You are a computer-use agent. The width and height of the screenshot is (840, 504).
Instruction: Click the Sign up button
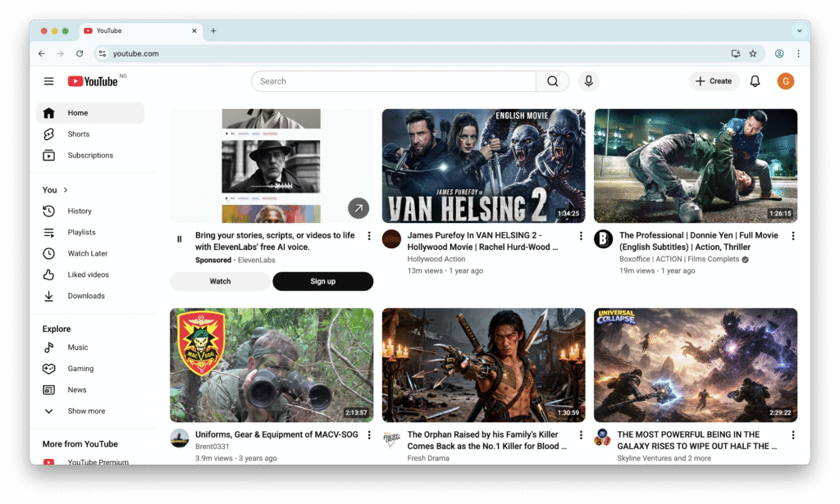pos(322,282)
